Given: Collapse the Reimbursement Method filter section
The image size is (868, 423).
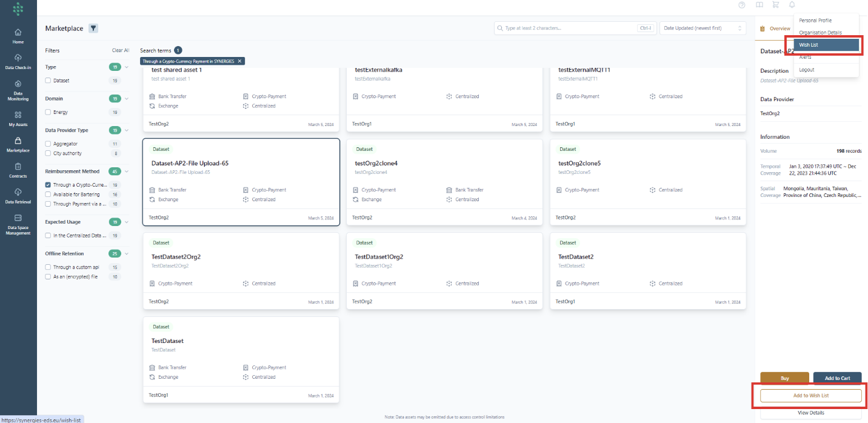Looking at the screenshot, I should [x=127, y=172].
